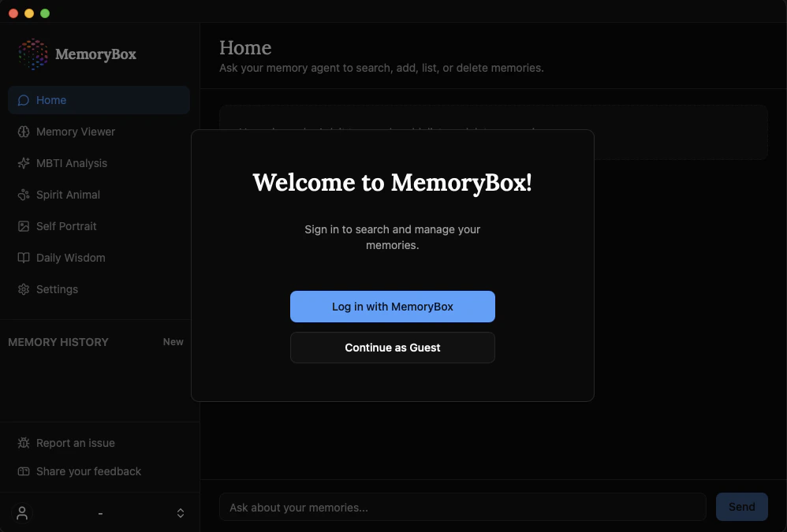
Task: Click the MBTI Analysis sparkle icon
Action: [24, 163]
